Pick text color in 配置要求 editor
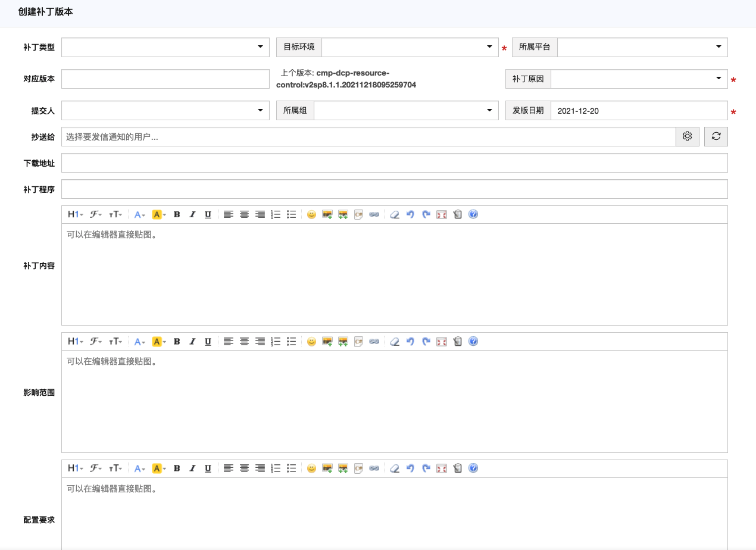The height and width of the screenshot is (550, 756). [140, 468]
